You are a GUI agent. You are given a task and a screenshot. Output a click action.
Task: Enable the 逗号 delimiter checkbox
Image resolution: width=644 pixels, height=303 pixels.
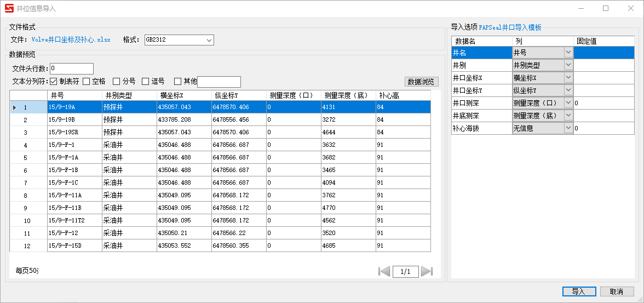[146, 82]
